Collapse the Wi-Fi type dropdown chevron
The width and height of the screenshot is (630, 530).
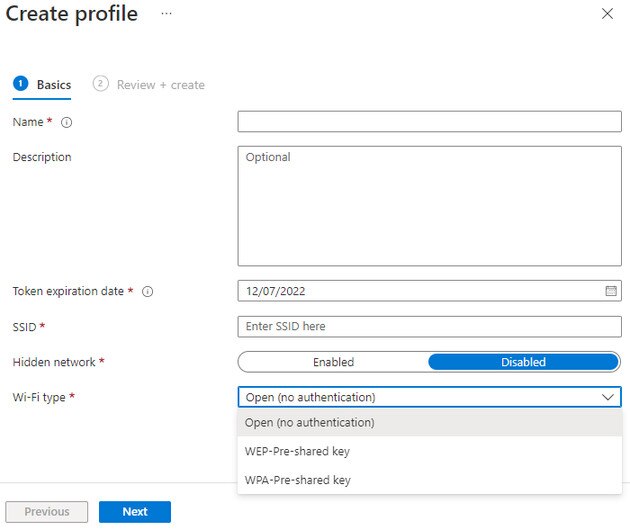click(x=609, y=397)
